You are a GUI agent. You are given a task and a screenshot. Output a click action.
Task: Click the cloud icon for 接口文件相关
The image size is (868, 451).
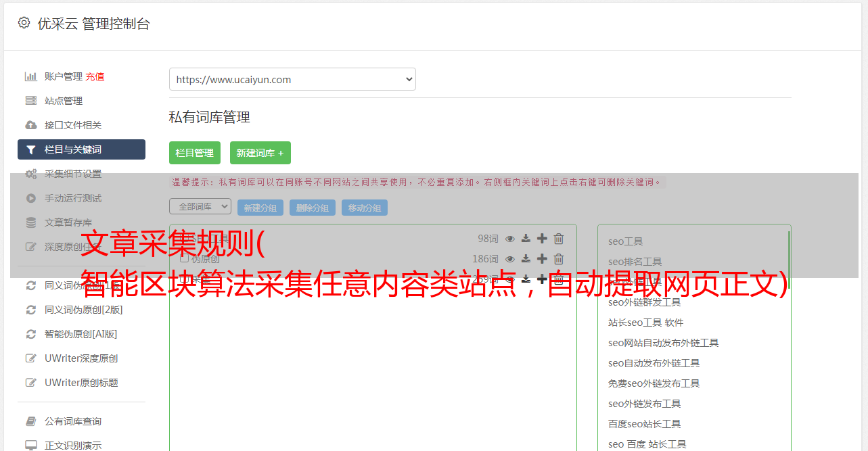point(31,125)
